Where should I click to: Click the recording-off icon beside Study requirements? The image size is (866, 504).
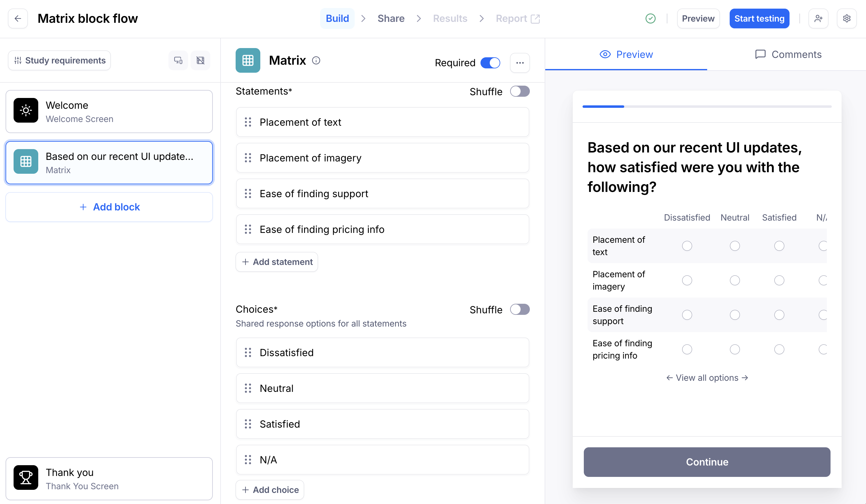click(x=200, y=61)
